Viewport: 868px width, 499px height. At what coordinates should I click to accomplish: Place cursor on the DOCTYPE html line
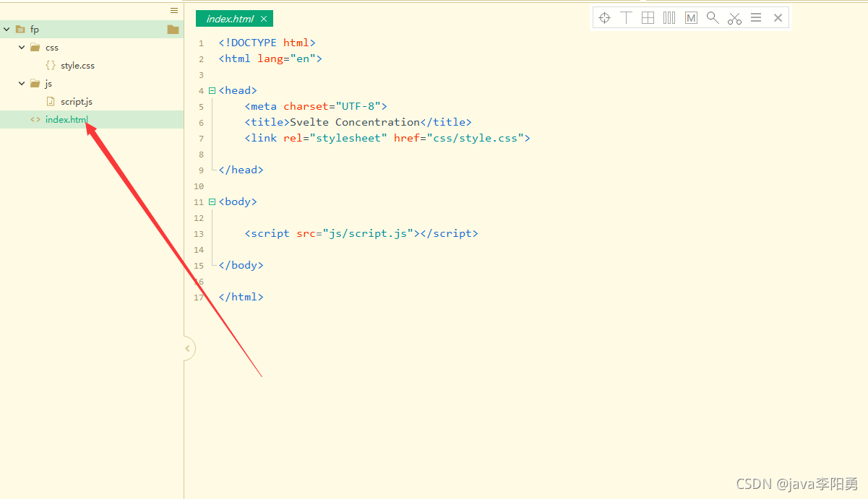click(267, 43)
